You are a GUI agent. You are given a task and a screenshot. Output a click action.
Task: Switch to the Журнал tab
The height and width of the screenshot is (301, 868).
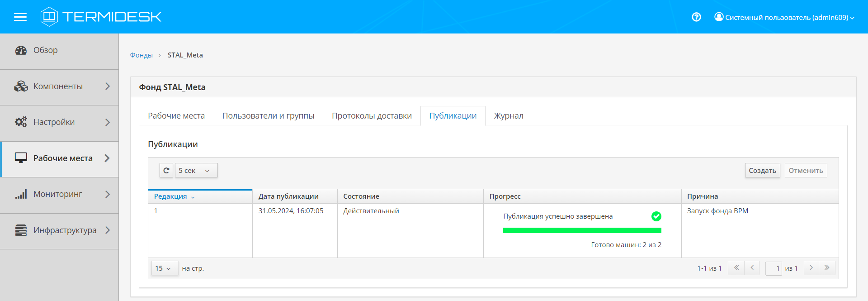click(x=509, y=116)
